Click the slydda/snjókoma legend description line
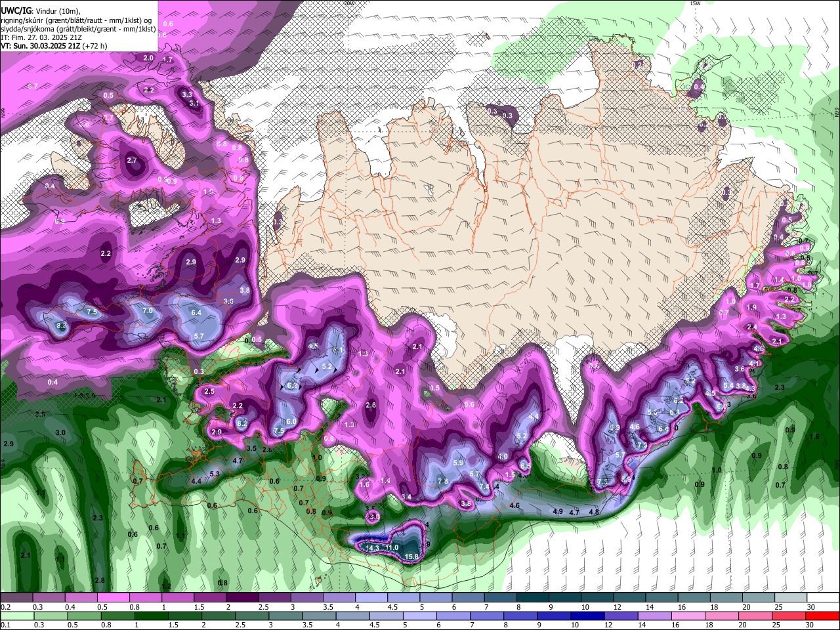The image size is (840, 630). coord(78,29)
